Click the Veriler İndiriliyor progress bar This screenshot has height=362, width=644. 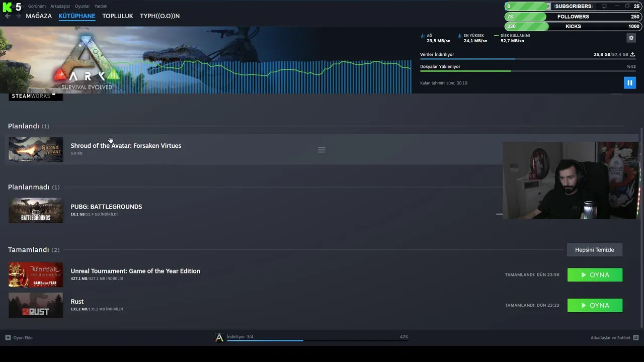point(527,59)
